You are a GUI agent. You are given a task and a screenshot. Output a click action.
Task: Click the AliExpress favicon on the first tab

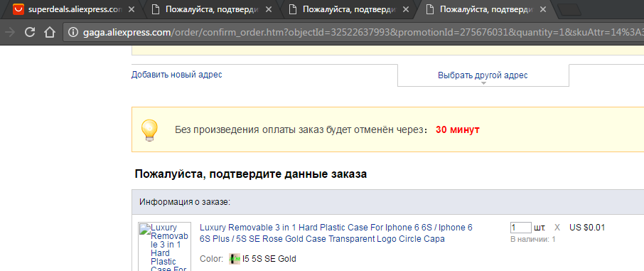(x=18, y=9)
